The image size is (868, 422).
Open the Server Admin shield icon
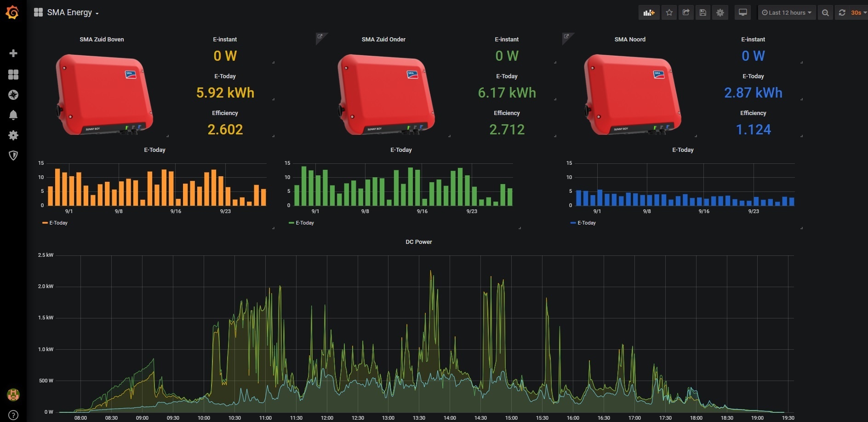pos(13,155)
